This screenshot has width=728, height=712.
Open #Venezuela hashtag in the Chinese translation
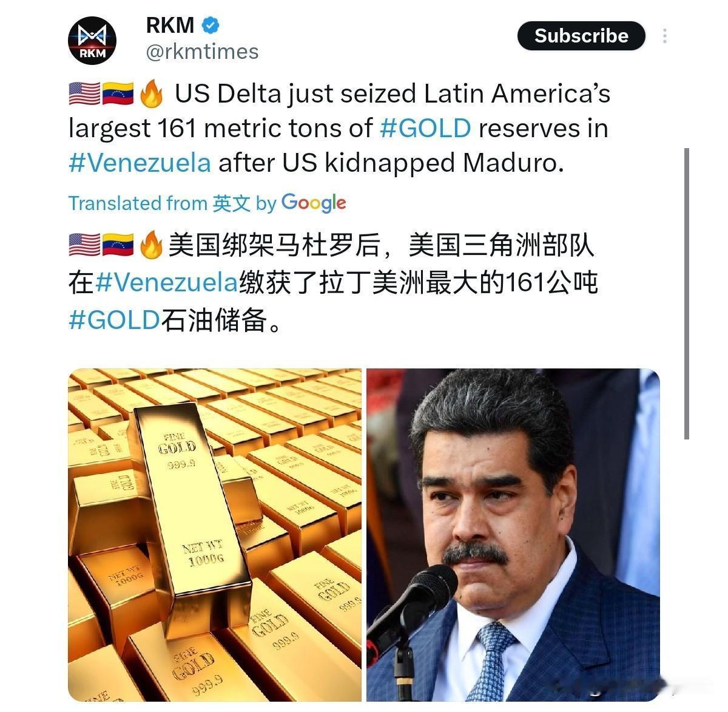[166, 283]
